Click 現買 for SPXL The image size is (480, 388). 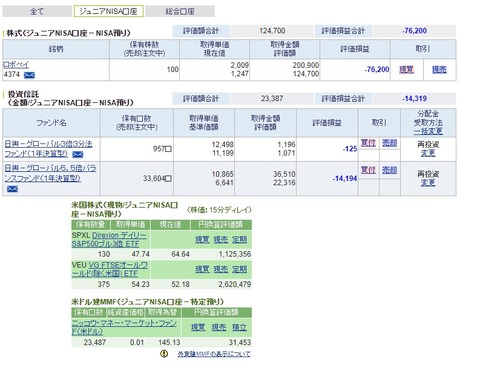(202, 239)
